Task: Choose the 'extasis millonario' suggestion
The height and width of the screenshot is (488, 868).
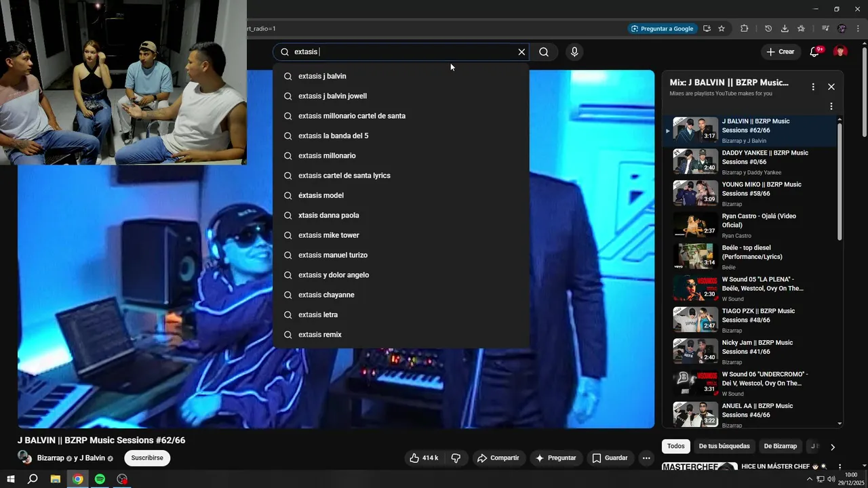Action: 401,156
